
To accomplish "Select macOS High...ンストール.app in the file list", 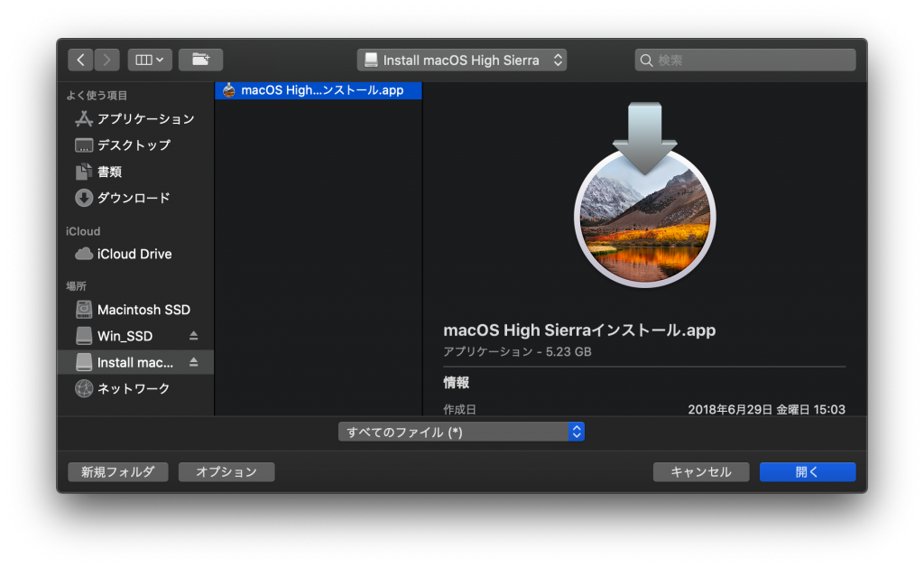I will point(319,90).
